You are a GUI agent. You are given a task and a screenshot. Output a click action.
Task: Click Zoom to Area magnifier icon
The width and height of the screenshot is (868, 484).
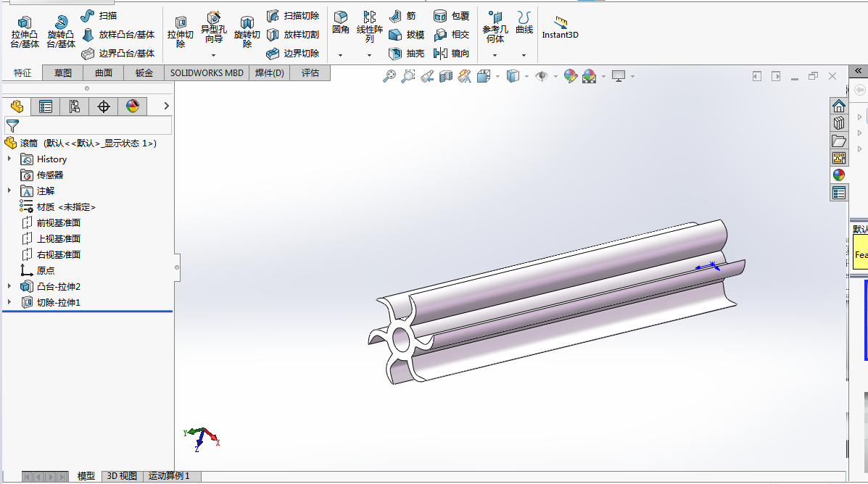point(408,76)
